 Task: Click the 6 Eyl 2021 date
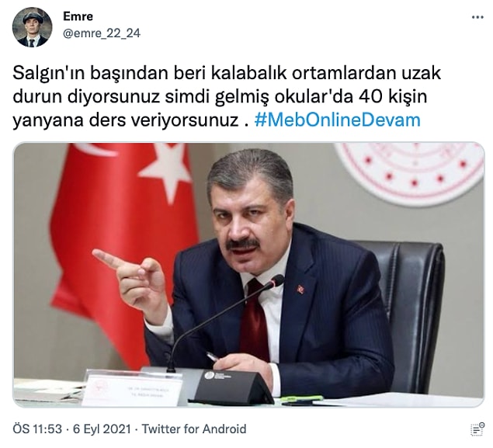[102, 429]
